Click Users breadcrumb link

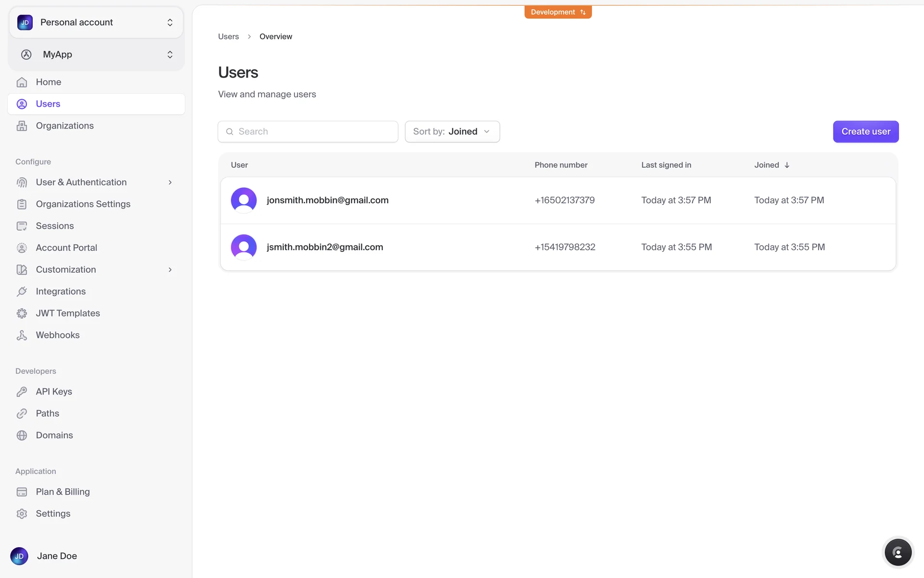coord(228,37)
